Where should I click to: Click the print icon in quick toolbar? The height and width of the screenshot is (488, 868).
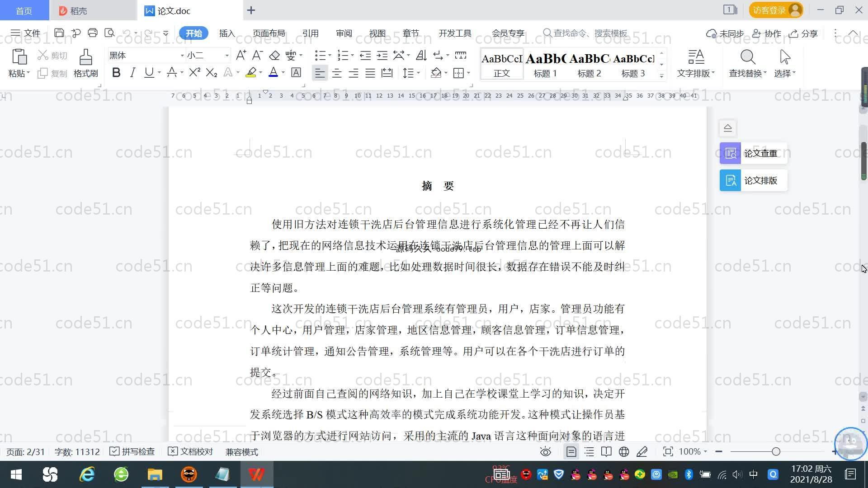93,33
